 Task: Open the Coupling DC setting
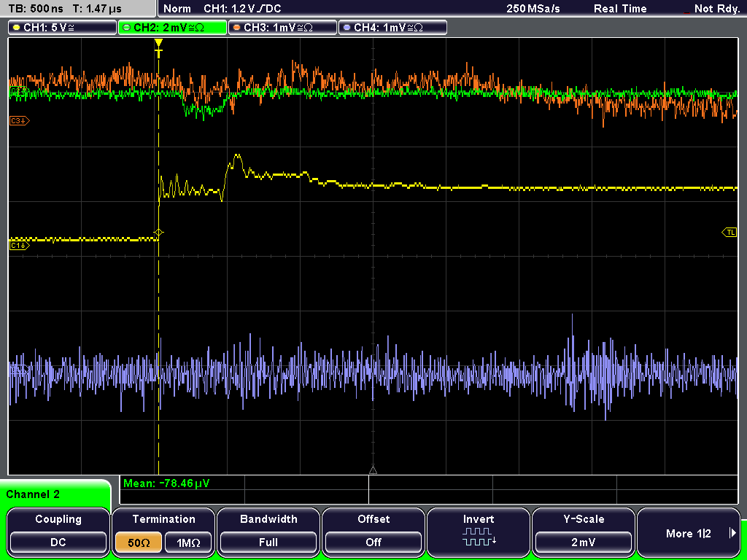coord(58,532)
